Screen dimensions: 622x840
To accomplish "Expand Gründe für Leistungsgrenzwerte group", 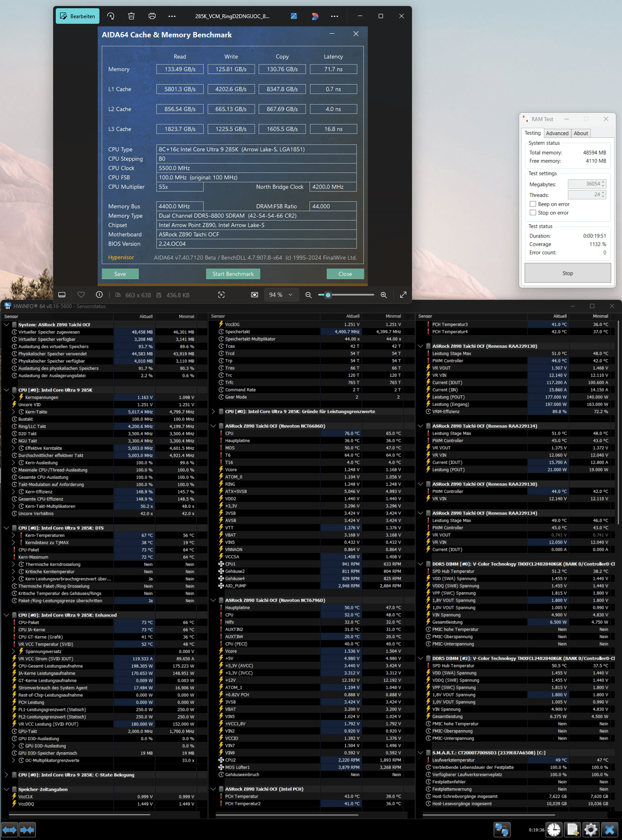I will point(213,411).
